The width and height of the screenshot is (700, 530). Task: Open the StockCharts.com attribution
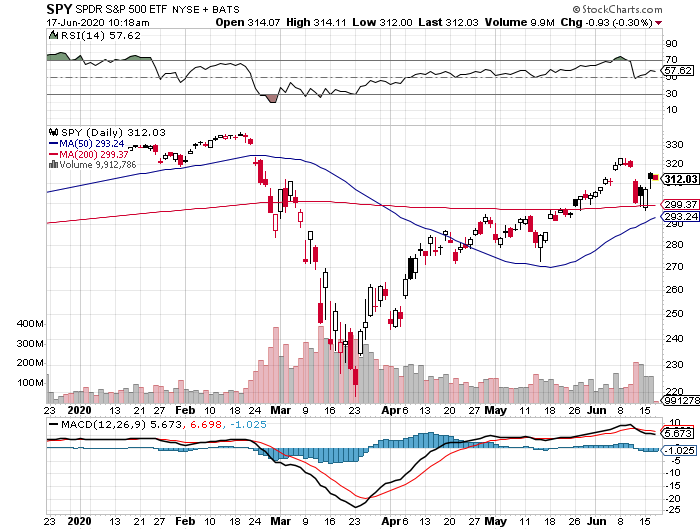coord(617,9)
